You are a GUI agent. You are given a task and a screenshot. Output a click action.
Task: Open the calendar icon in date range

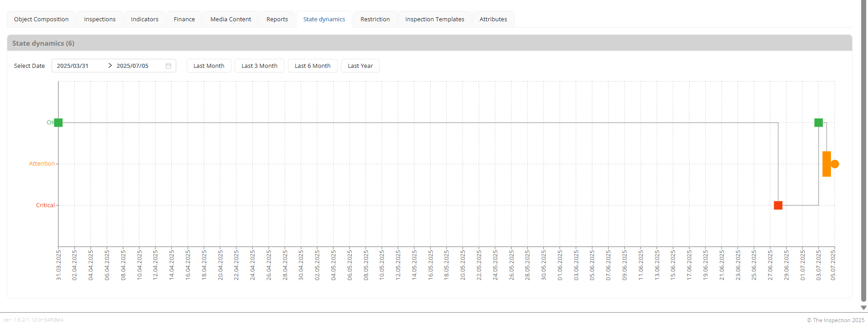coord(168,66)
